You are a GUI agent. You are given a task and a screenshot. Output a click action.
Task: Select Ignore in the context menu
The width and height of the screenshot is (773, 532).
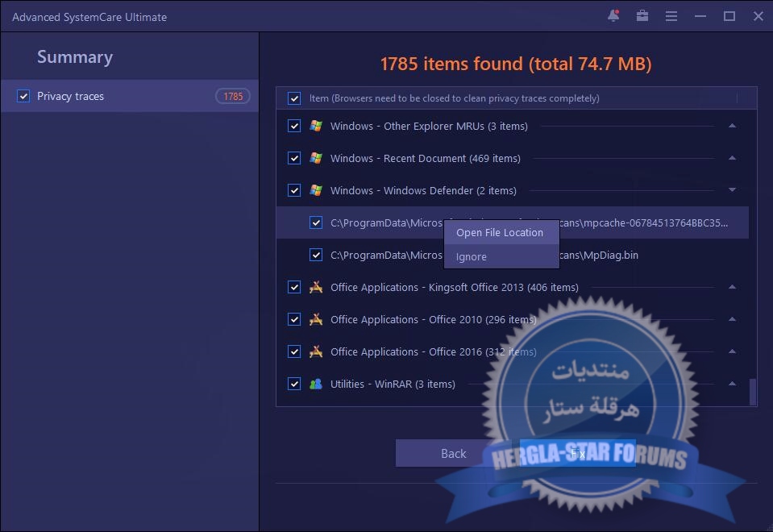(471, 256)
